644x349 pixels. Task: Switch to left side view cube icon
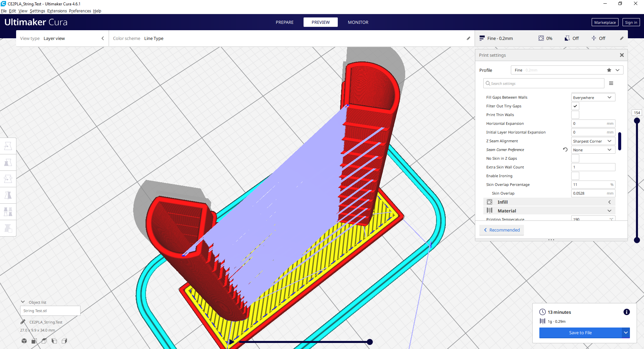point(54,341)
